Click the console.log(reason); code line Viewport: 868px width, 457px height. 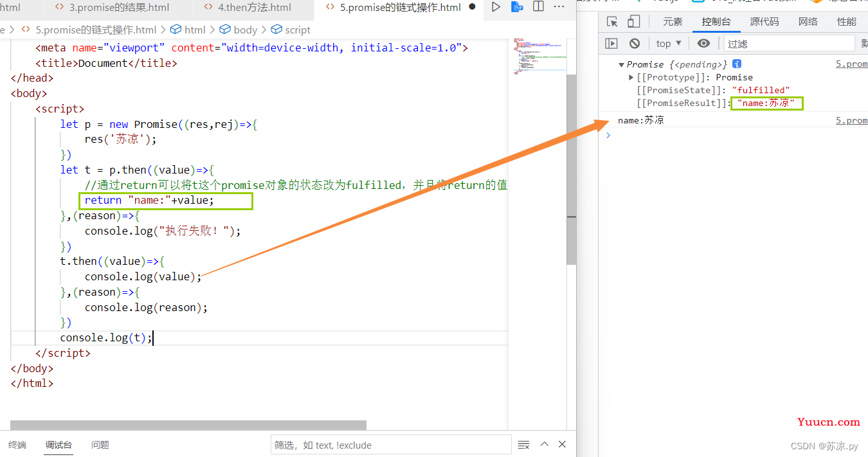point(146,307)
